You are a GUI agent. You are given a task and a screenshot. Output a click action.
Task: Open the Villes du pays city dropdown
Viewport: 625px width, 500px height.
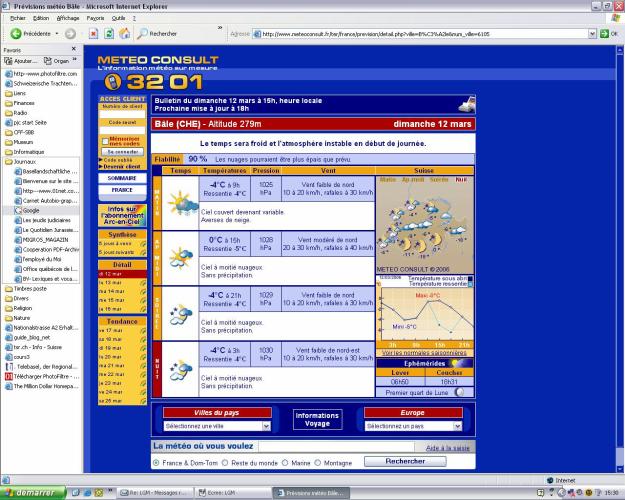click(266, 426)
